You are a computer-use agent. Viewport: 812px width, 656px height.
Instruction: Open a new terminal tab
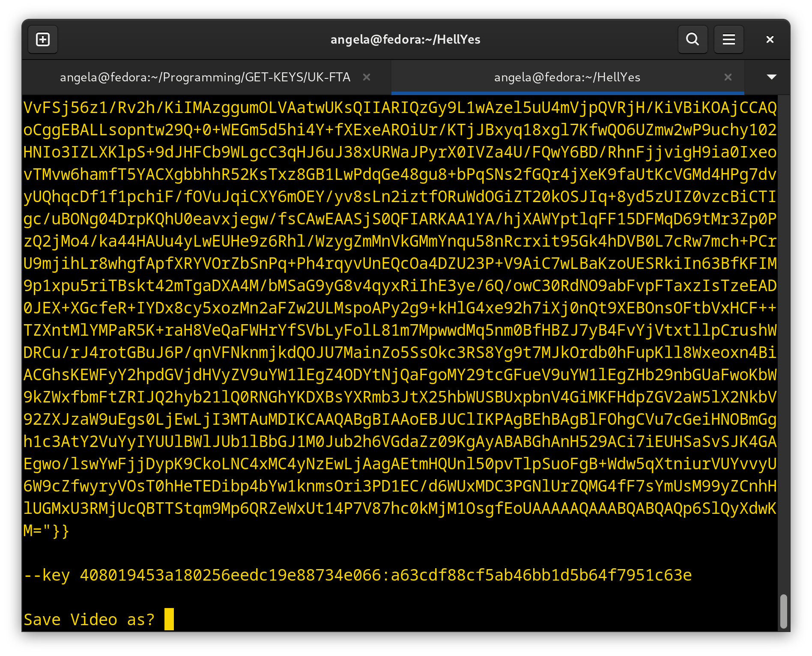43,39
